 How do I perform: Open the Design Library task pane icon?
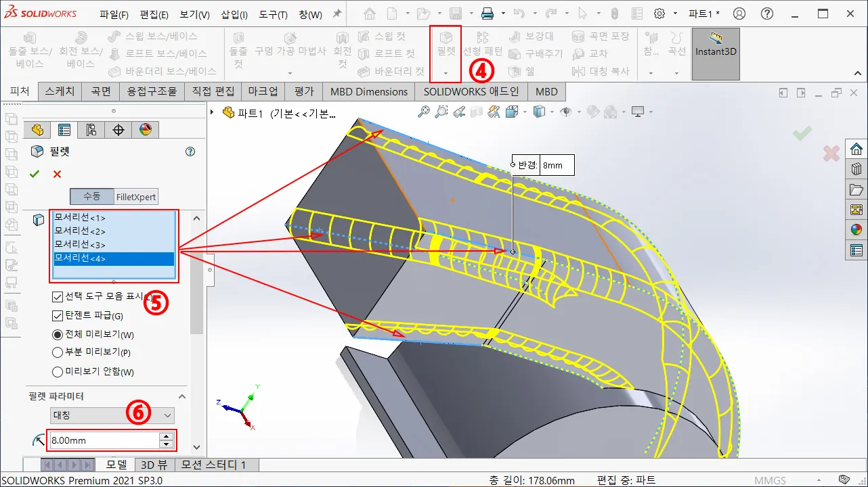pos(856,169)
